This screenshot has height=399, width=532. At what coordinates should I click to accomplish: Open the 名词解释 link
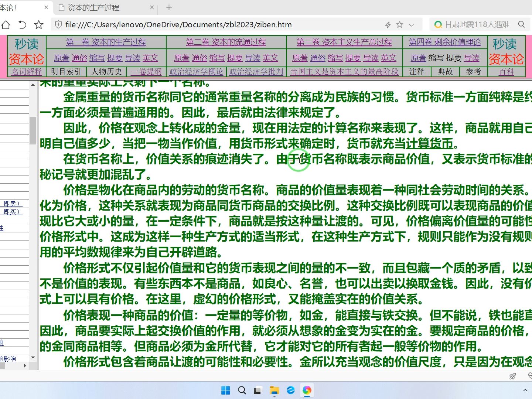(27, 72)
